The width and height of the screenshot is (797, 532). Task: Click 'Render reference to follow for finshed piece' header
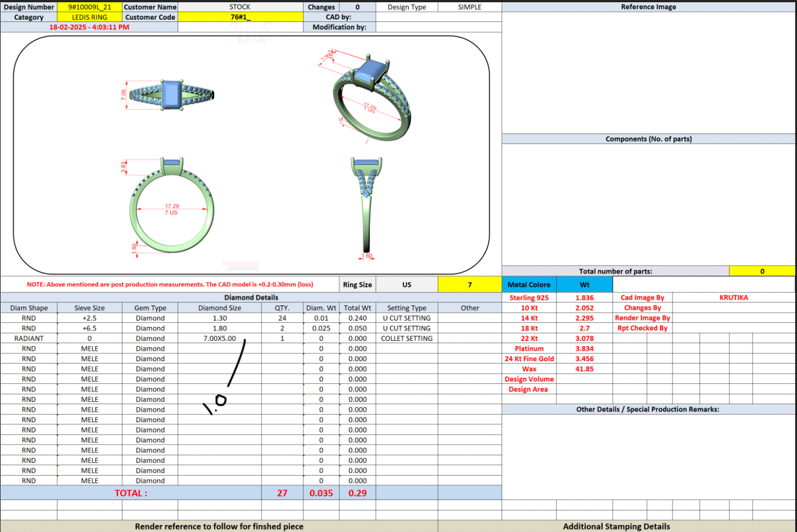pyautogui.click(x=219, y=526)
